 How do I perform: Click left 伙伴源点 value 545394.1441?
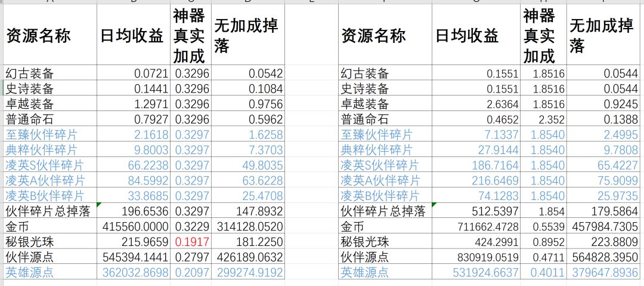134,257
